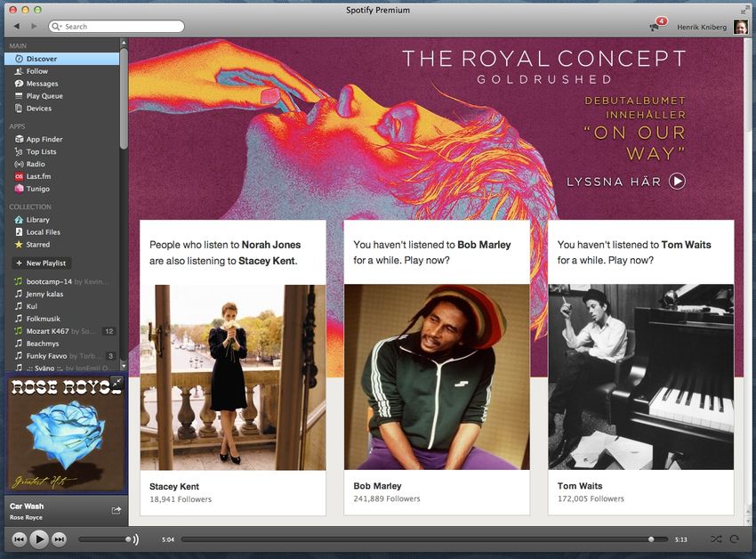Open the Mozart K467 playlist
This screenshot has height=559, width=756.
tap(61, 331)
